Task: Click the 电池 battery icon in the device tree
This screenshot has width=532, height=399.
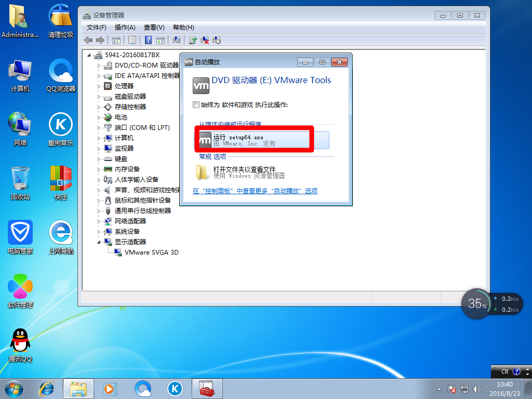Action: click(108, 117)
